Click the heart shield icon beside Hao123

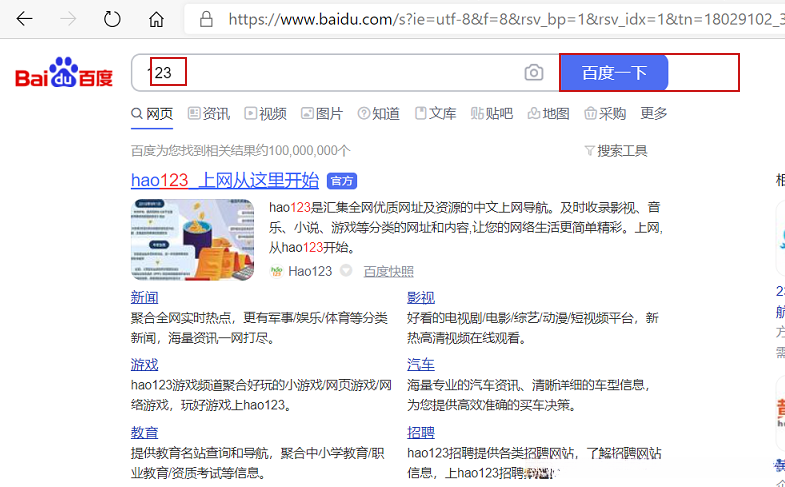[345, 271]
